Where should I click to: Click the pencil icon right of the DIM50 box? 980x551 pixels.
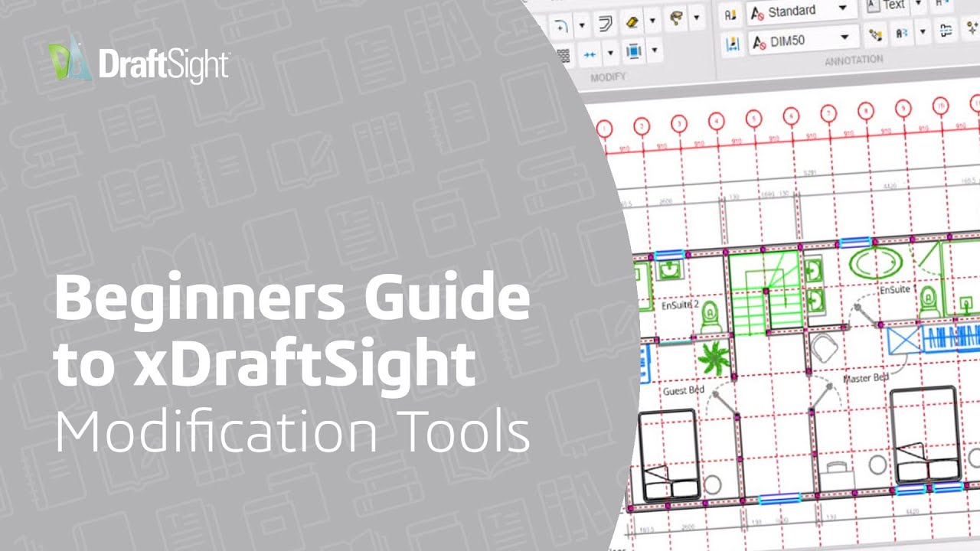coord(875,34)
